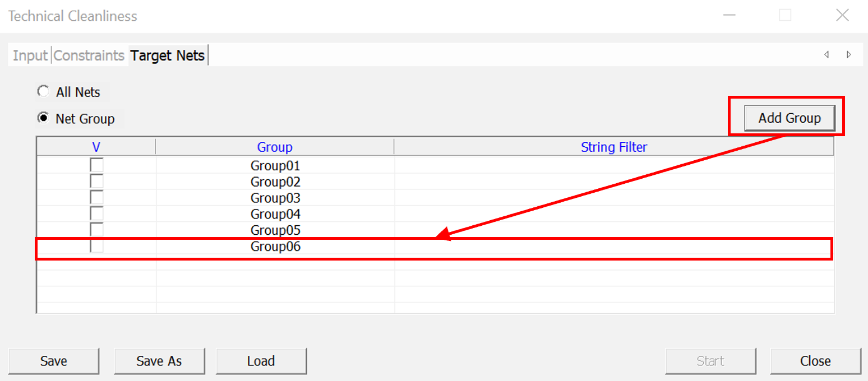Click the Group column header

pyautogui.click(x=275, y=147)
